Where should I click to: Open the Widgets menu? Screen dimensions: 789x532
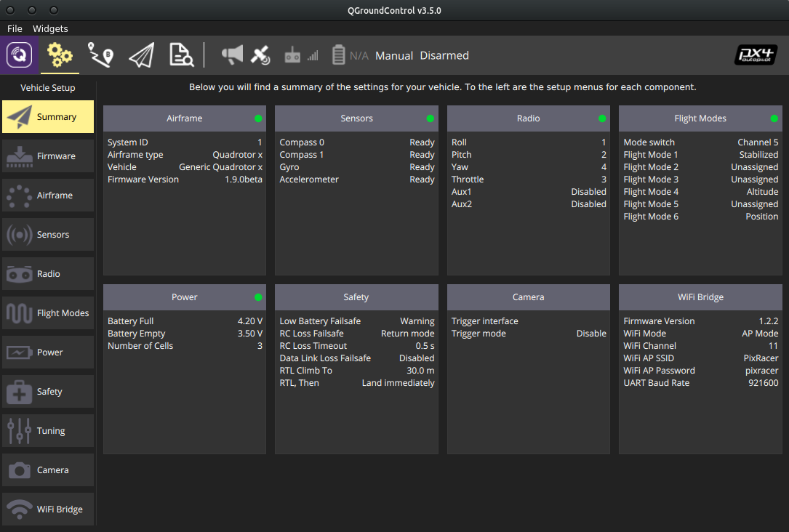(x=50, y=29)
